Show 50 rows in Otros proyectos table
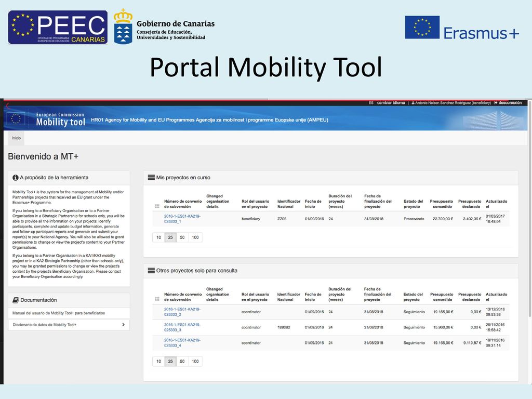This screenshot has width=532, height=399. 182,362
